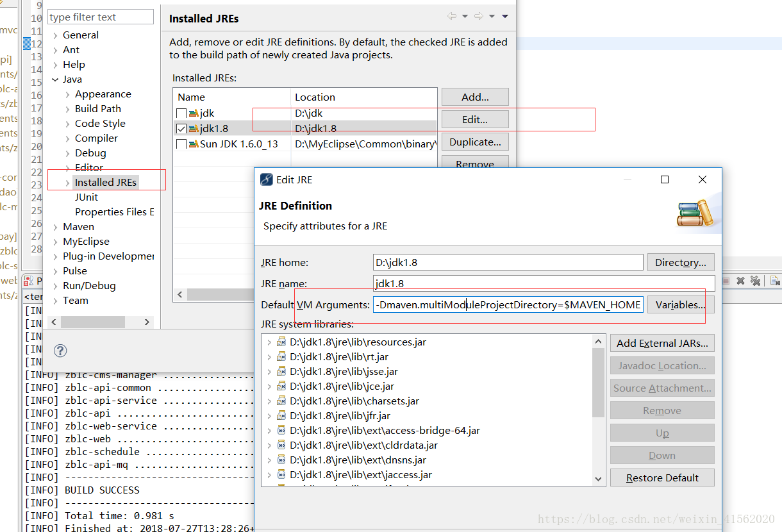782x532 pixels.
Task: Click the Sun JDK 1.6.0_13 library icon
Action: 194,144
